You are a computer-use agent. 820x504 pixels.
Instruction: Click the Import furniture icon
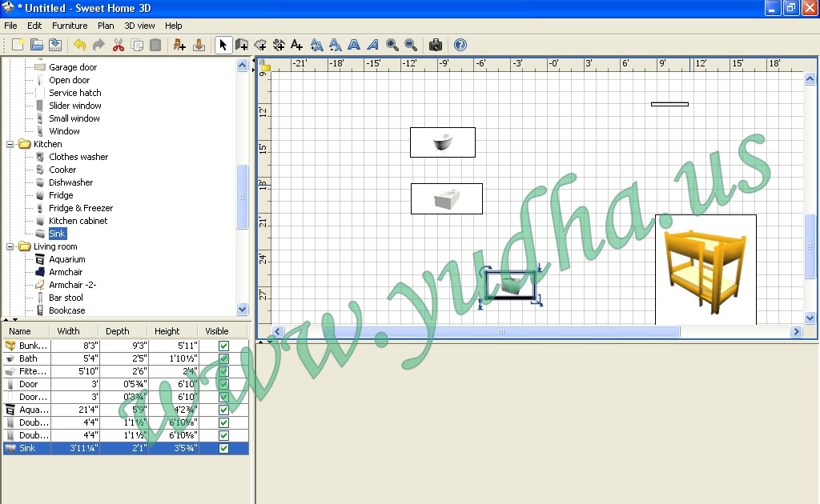click(x=199, y=45)
